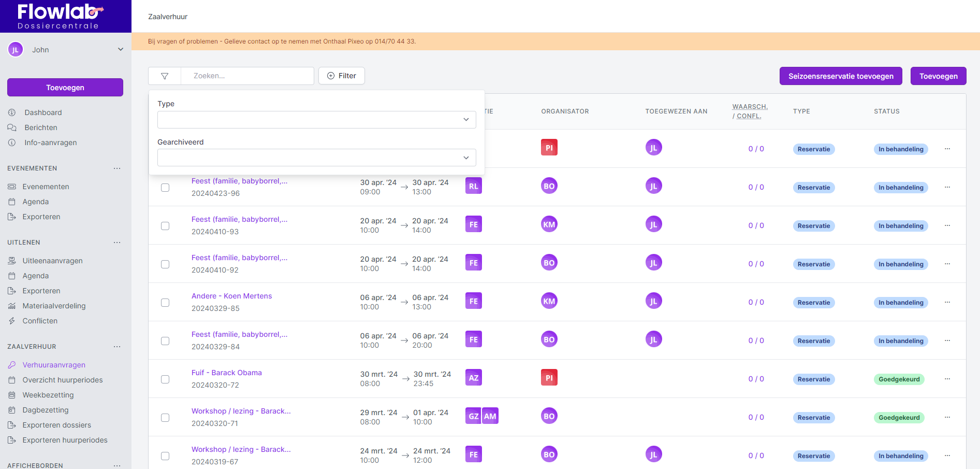
Task: Open the Type dropdown in filter panel
Action: (x=316, y=120)
